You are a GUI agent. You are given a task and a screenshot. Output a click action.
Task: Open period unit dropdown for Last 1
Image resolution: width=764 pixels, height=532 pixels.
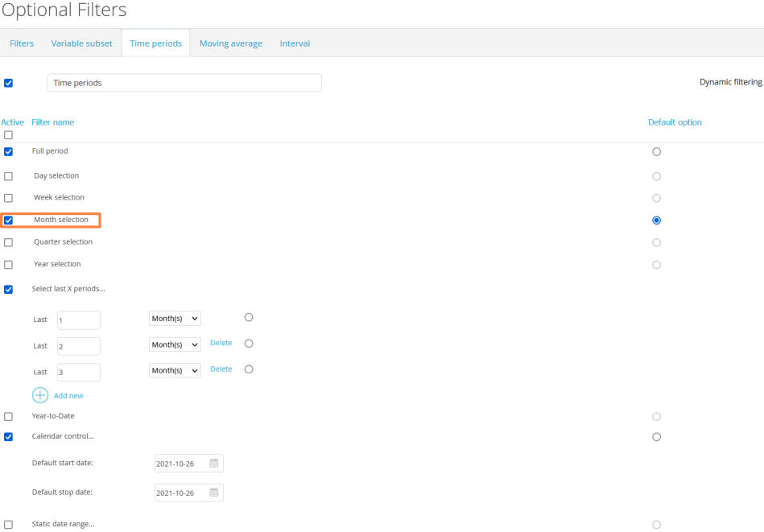pyautogui.click(x=175, y=319)
